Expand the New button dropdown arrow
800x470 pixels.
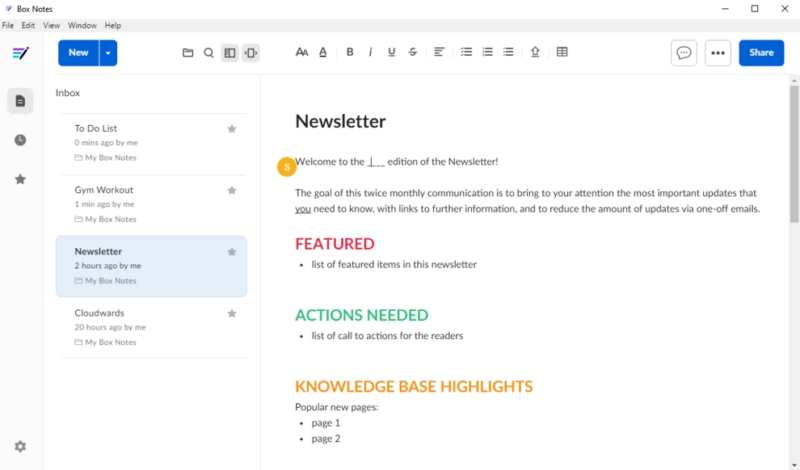click(x=108, y=53)
